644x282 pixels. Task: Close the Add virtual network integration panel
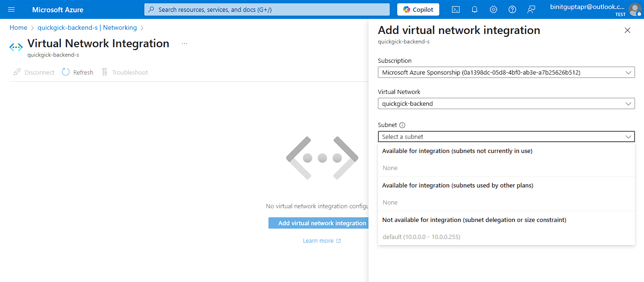(x=627, y=30)
